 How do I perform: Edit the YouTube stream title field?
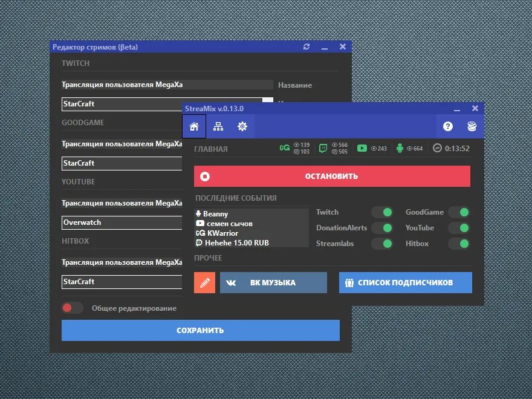(x=122, y=203)
